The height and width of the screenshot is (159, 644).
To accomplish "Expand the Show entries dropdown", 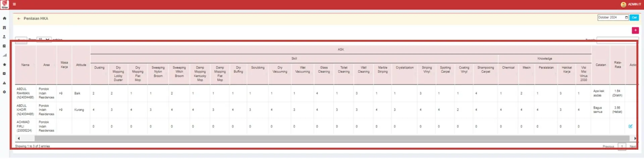I will click(44, 39).
